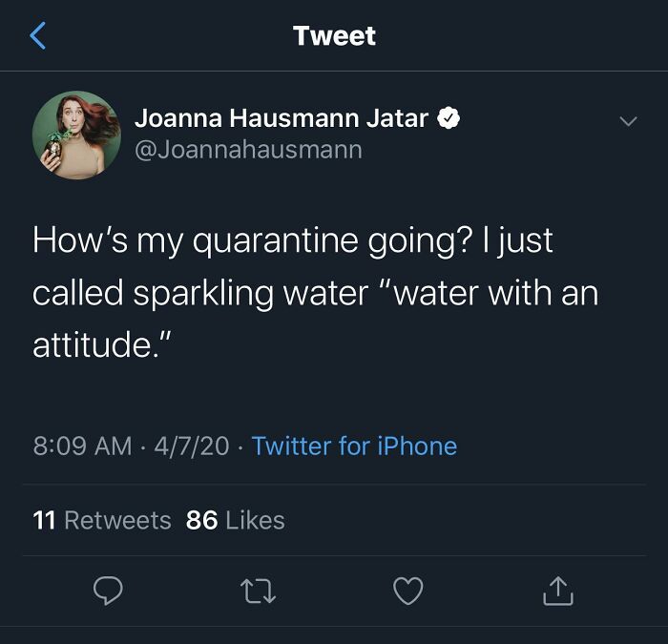Click the word "attitude." on the last line
Viewport: 668px width, 644px height.
tap(101, 344)
